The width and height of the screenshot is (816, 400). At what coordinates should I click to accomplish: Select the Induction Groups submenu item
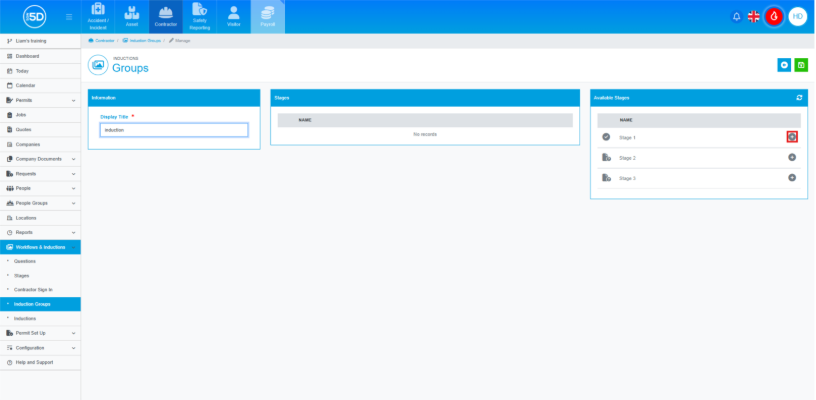40,304
